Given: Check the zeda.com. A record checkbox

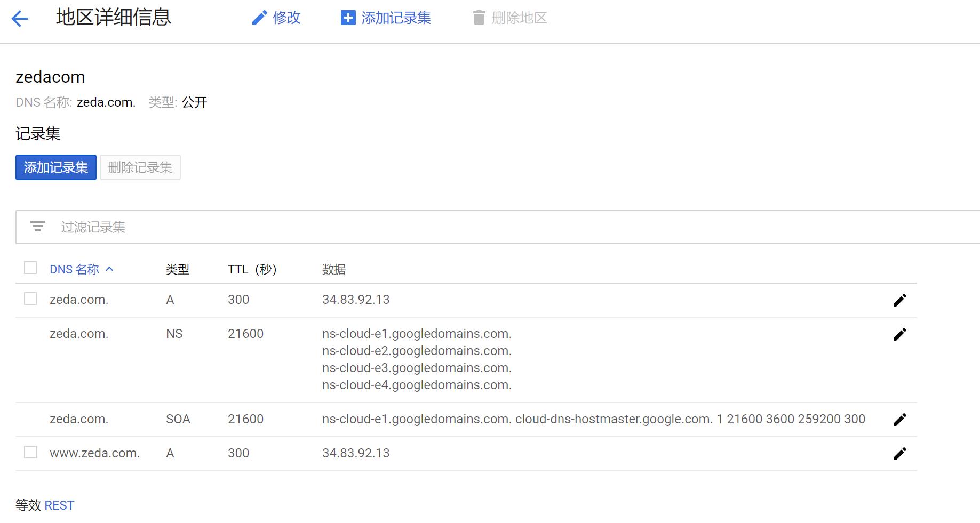Looking at the screenshot, I should coord(30,299).
